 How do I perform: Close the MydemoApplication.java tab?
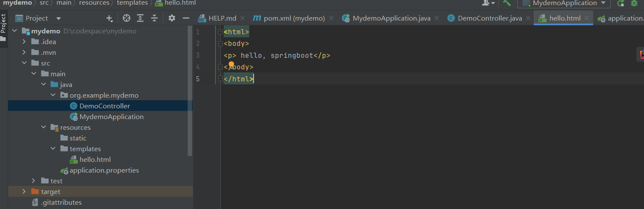(x=437, y=18)
